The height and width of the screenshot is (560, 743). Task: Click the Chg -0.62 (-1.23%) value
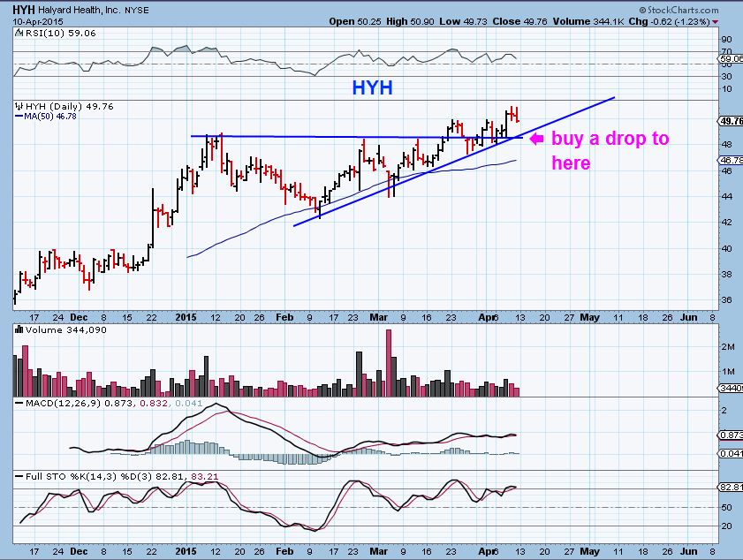(x=669, y=21)
